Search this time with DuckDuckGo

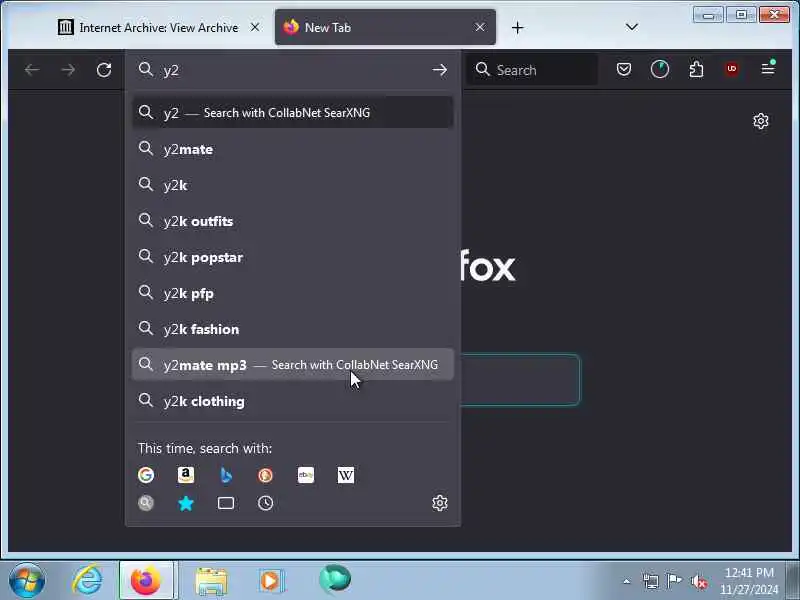tap(265, 475)
